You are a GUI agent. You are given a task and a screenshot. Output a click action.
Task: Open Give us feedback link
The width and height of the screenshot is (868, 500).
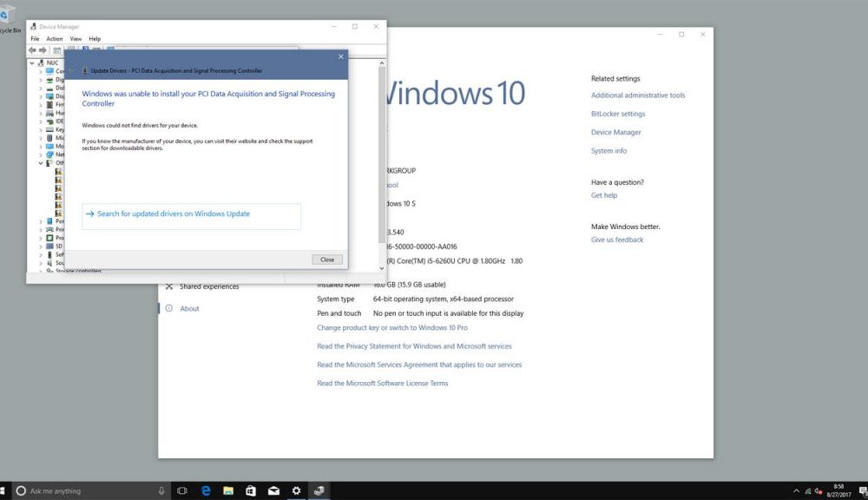pyautogui.click(x=617, y=240)
